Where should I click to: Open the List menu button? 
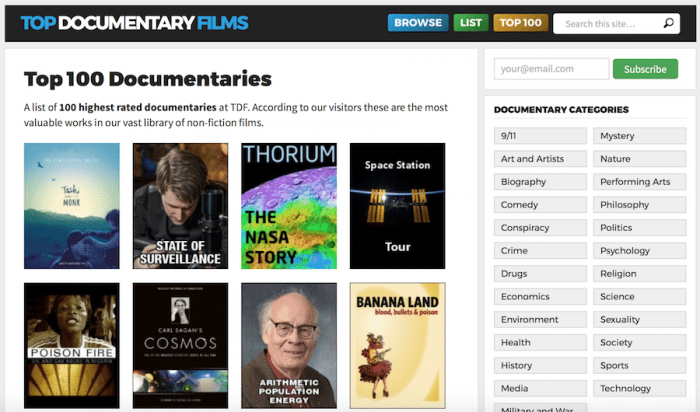pyautogui.click(x=471, y=23)
